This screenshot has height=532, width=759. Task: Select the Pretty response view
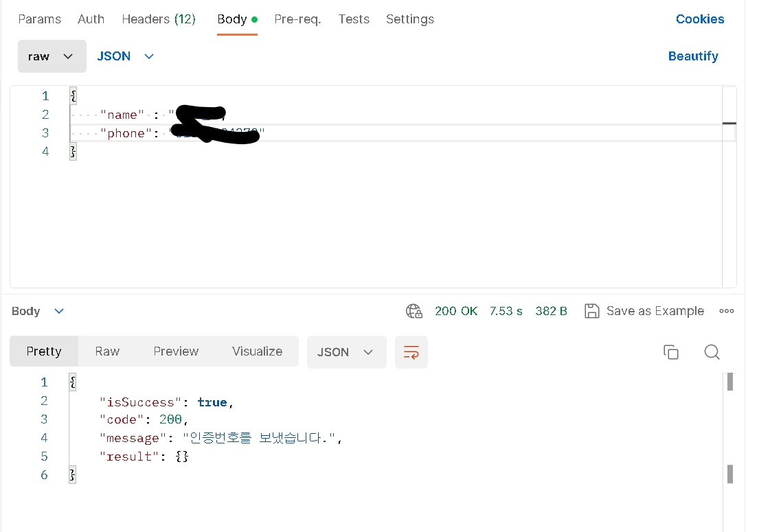point(44,351)
